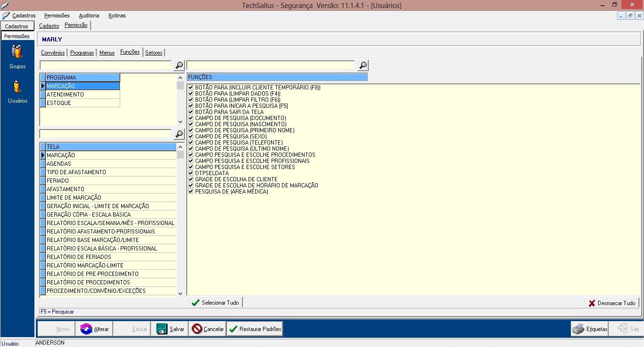Toggle CAMPO DE PESQUISA (NASCIMENTO) checkbox
Image resolution: width=644 pixels, height=347 pixels.
coord(191,124)
